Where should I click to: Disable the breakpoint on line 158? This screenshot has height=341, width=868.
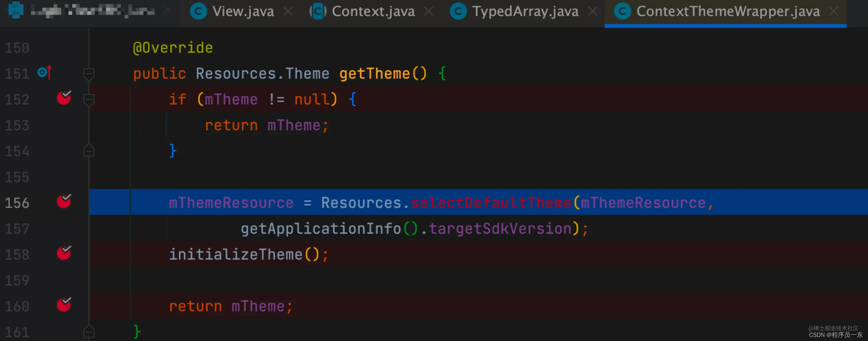tap(64, 253)
